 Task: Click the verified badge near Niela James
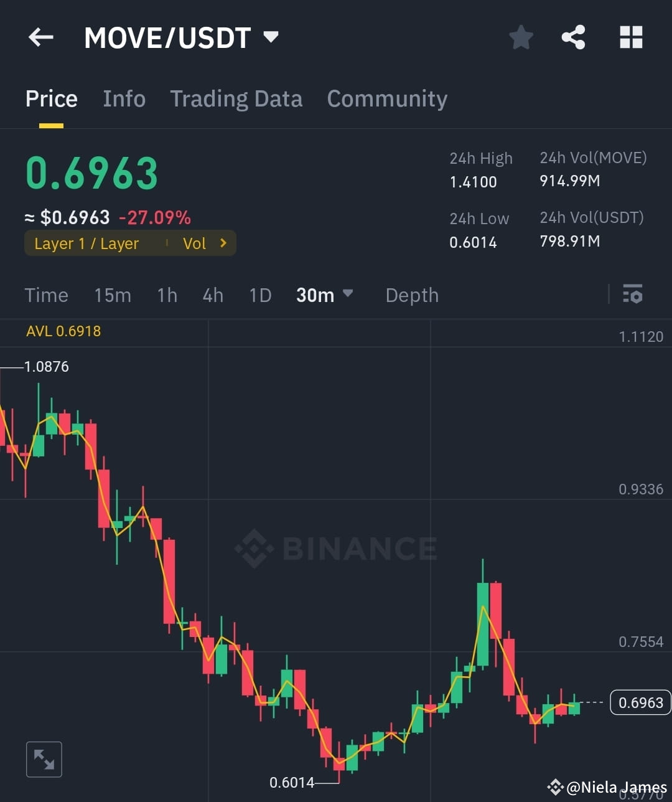[x=556, y=787]
